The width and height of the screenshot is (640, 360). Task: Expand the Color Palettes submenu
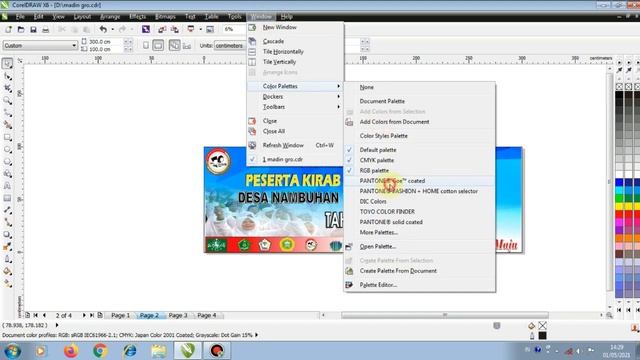click(295, 86)
